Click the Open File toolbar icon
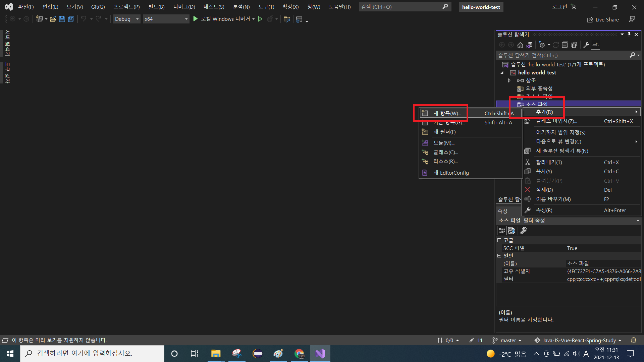644x362 pixels. click(53, 19)
